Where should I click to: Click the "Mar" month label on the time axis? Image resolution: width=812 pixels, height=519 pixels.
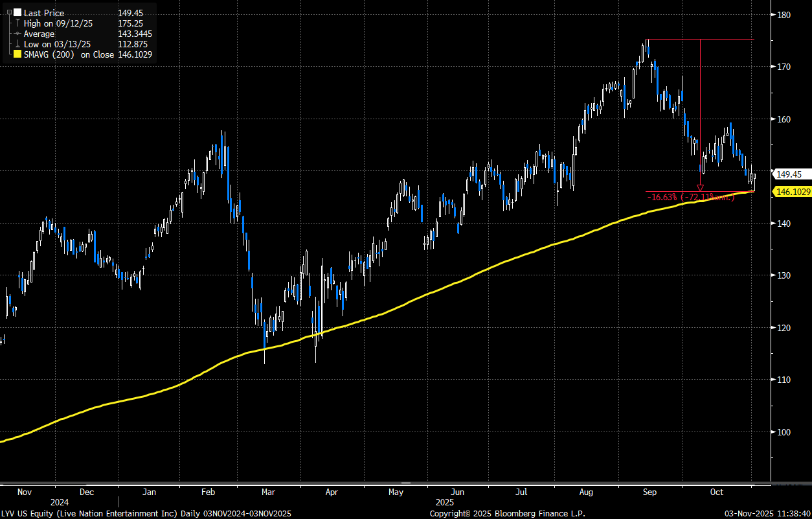coord(270,492)
